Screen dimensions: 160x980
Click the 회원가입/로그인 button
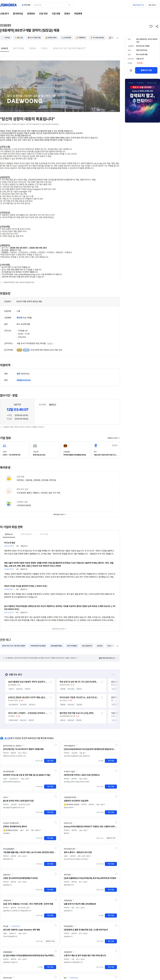click(x=138, y=5)
